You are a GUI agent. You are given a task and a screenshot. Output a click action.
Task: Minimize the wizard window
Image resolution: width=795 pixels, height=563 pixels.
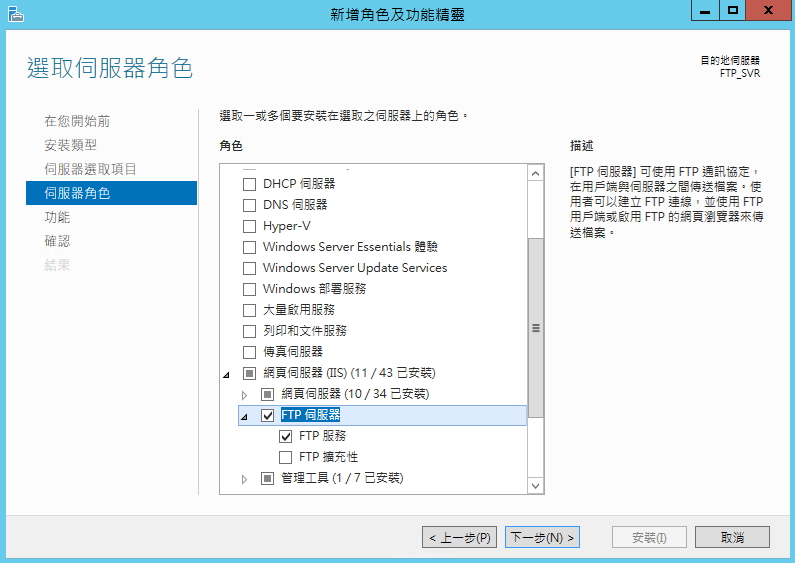tap(705, 10)
